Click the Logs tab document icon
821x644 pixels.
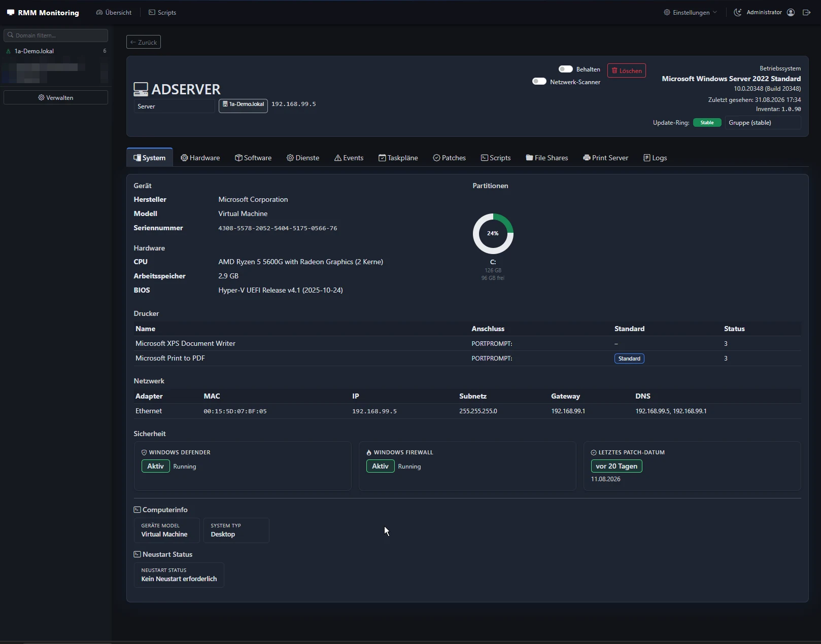646,158
